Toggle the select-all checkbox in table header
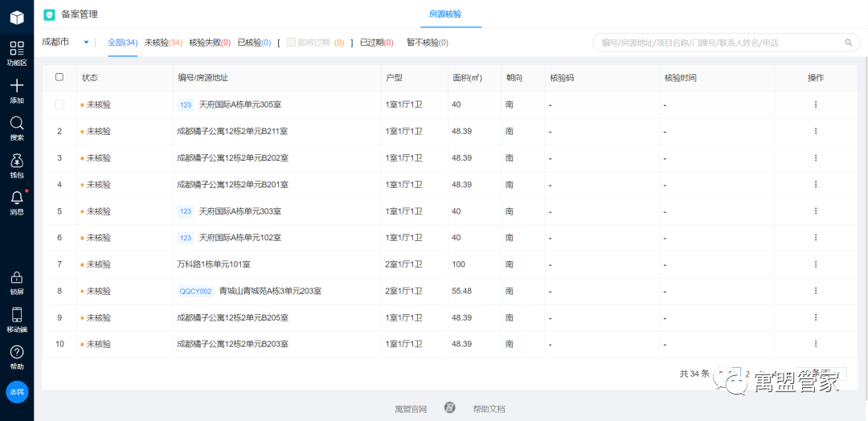Viewport: 868px width, 421px height. (x=59, y=77)
